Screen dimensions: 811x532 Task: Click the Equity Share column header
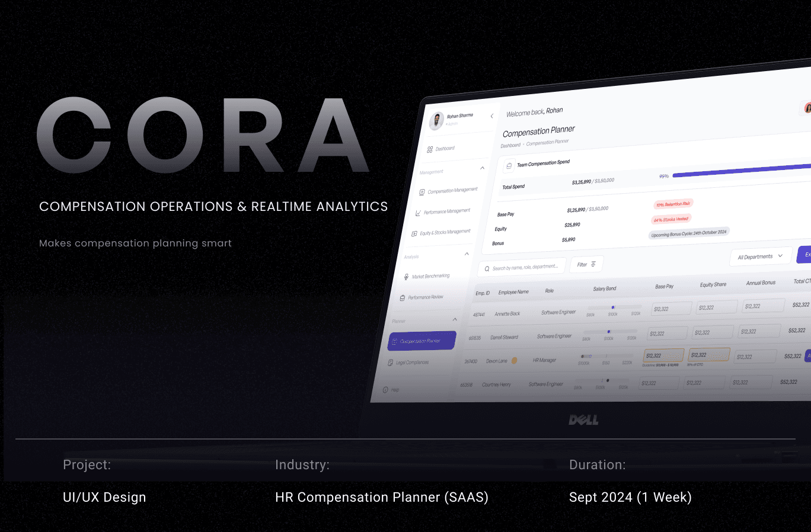[713, 284]
